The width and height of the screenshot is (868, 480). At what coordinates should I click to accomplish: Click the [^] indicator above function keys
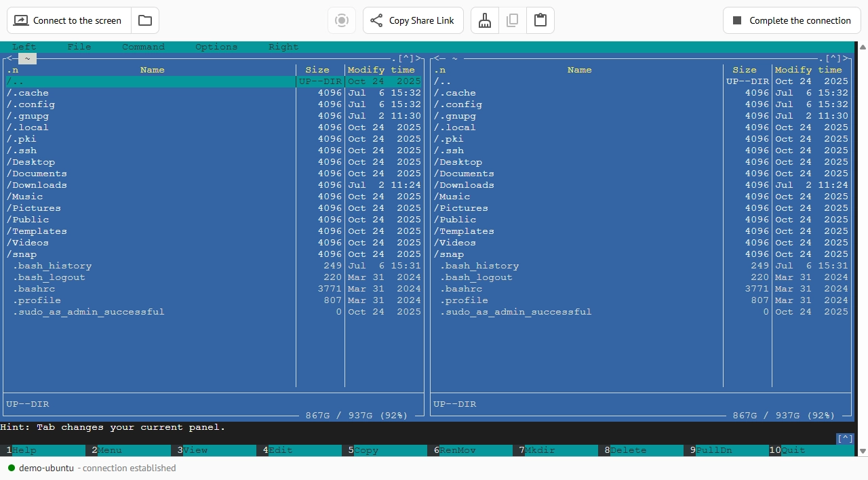(845, 439)
